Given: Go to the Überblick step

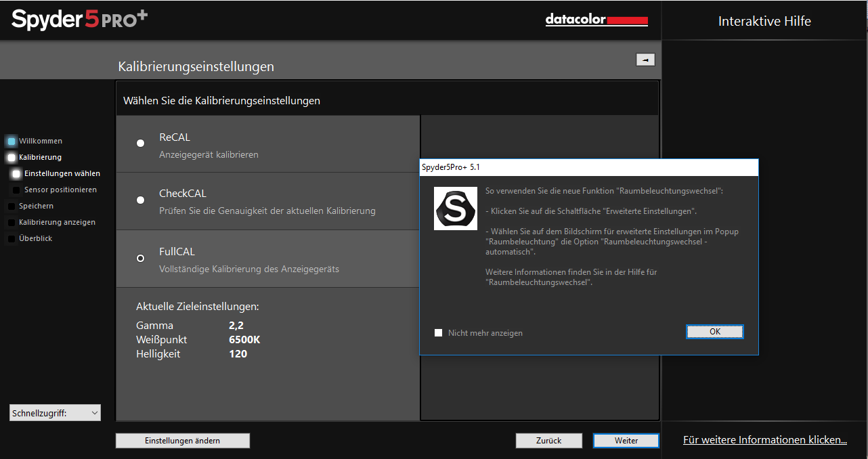Looking at the screenshot, I should point(36,239).
